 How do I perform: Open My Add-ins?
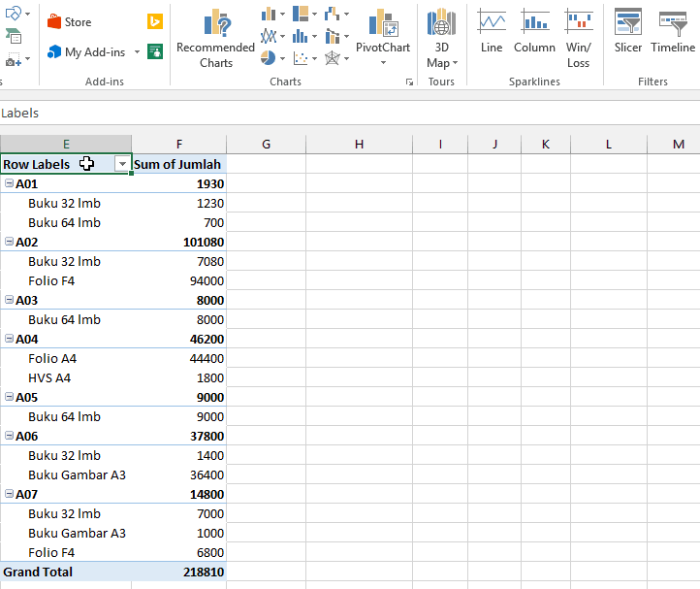coord(86,52)
